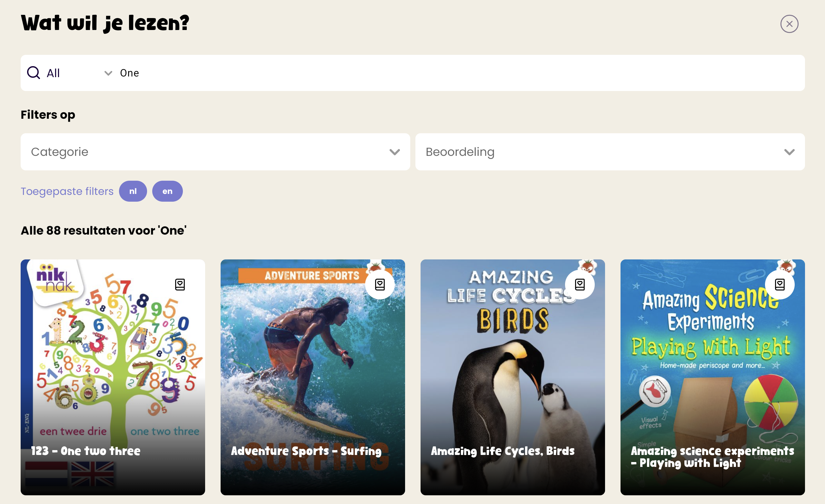Click the Toegepaste filters link
This screenshot has height=504, width=825.
(67, 191)
